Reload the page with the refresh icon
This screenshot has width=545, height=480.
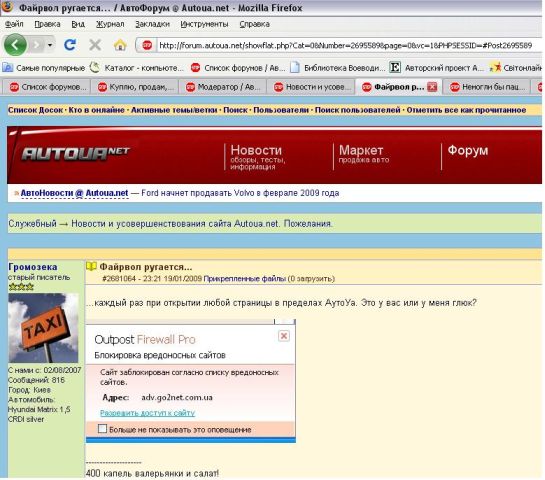point(70,44)
